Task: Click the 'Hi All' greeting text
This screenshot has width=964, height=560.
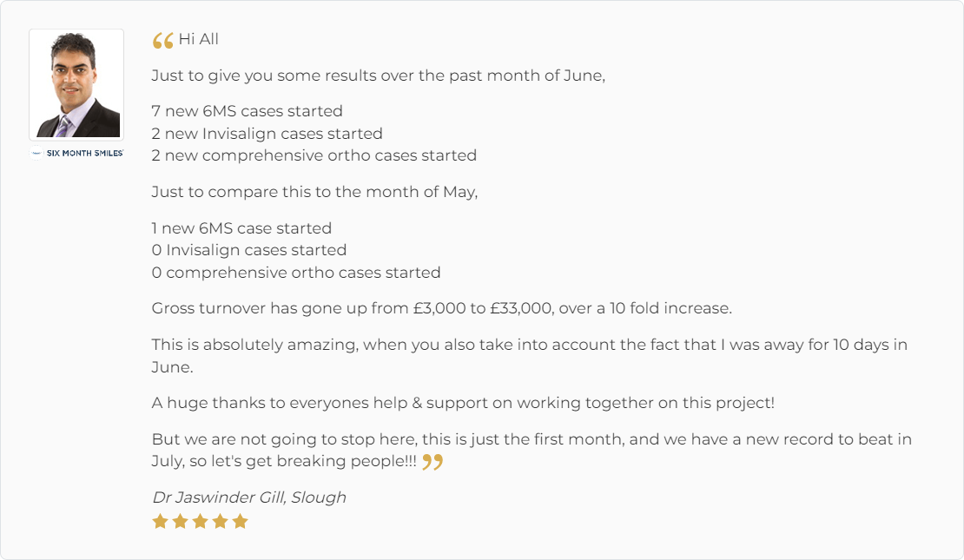Action: (x=199, y=39)
